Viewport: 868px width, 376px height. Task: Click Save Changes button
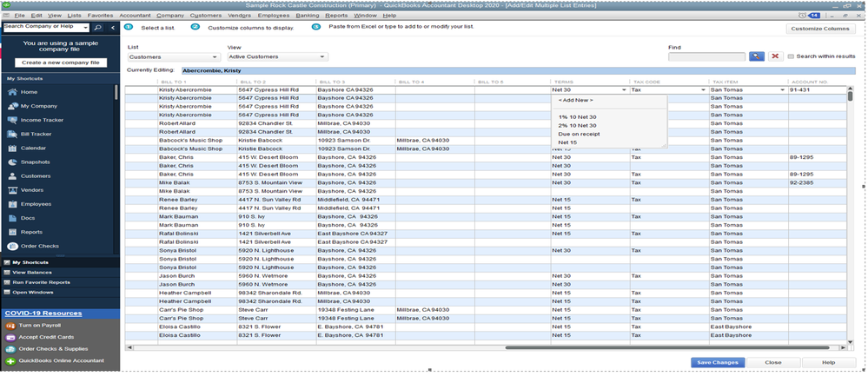click(718, 363)
